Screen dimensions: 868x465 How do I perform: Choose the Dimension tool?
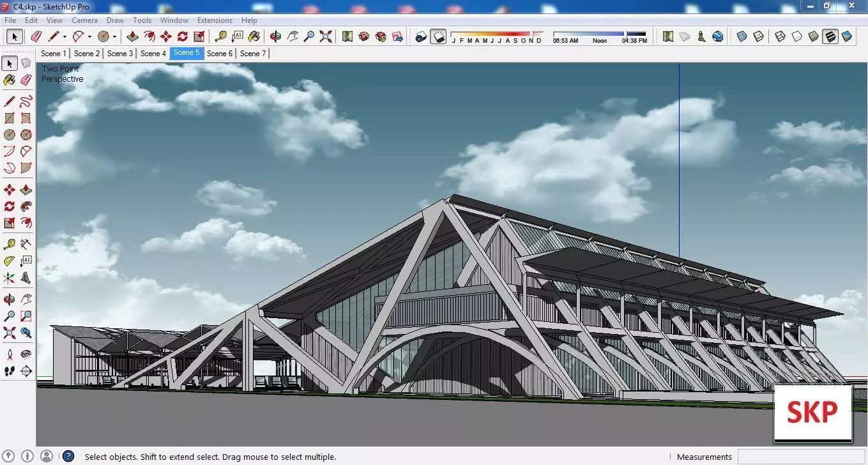26,245
